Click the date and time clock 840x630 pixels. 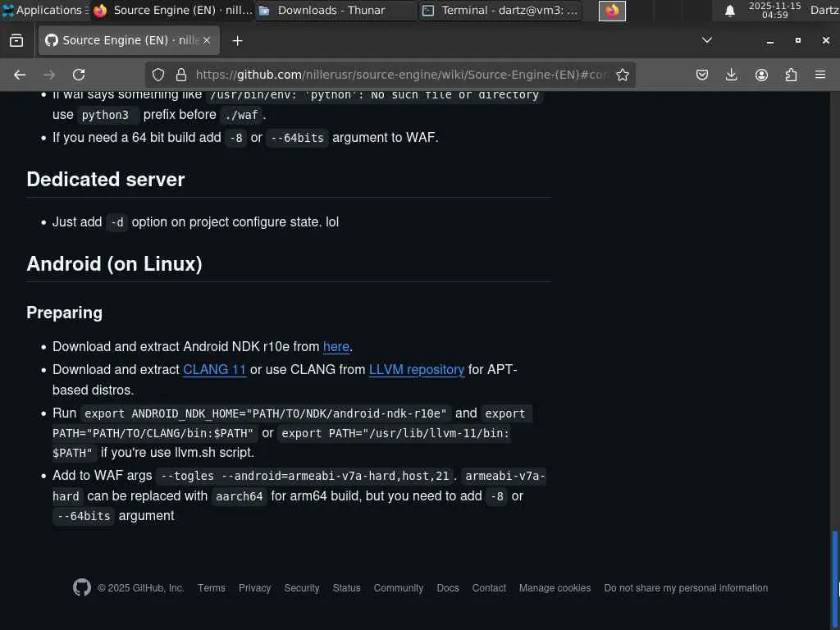click(774, 10)
